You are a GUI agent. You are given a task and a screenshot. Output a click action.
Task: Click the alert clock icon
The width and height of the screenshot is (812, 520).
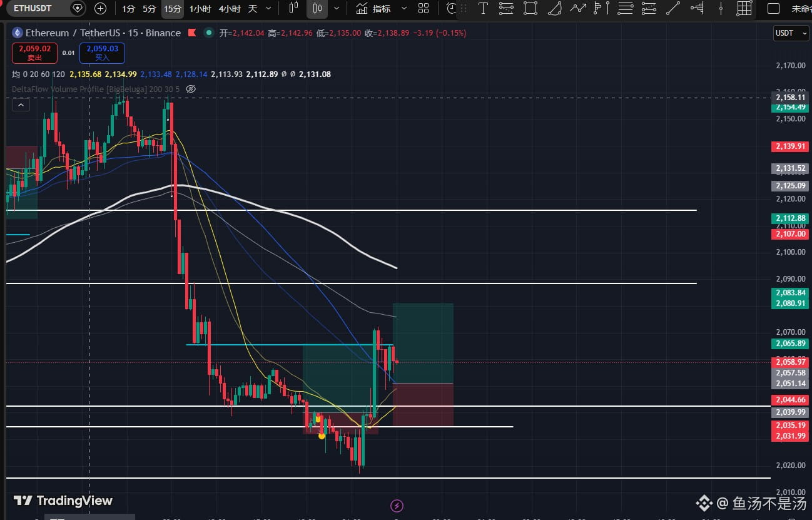click(452, 9)
